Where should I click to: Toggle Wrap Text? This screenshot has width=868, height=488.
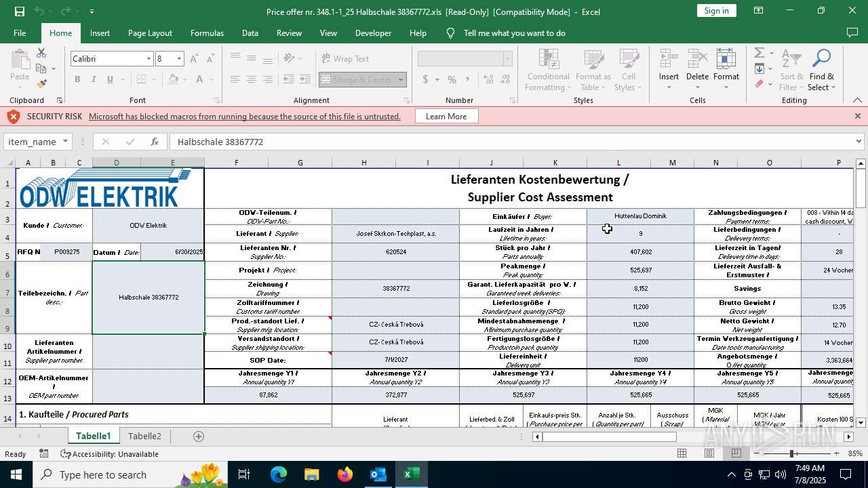pos(346,59)
